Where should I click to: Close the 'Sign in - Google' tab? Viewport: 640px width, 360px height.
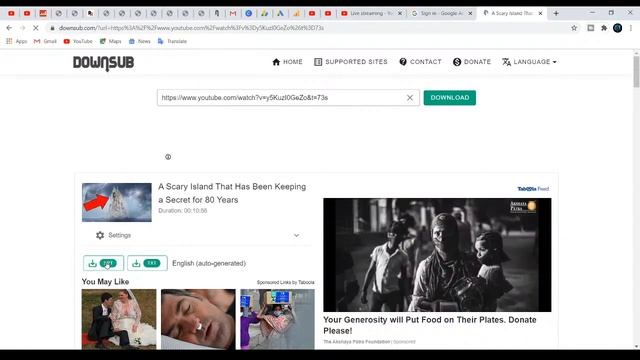pyautogui.click(x=470, y=13)
